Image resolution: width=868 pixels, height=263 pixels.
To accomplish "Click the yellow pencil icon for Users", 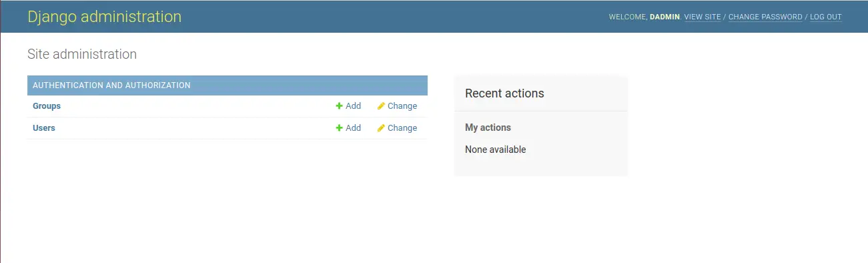I will 381,128.
